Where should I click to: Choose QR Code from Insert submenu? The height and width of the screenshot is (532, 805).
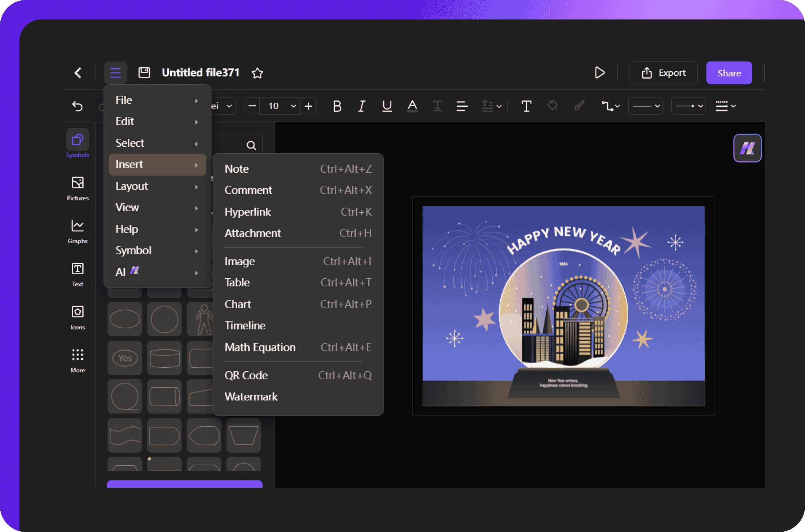(246, 376)
